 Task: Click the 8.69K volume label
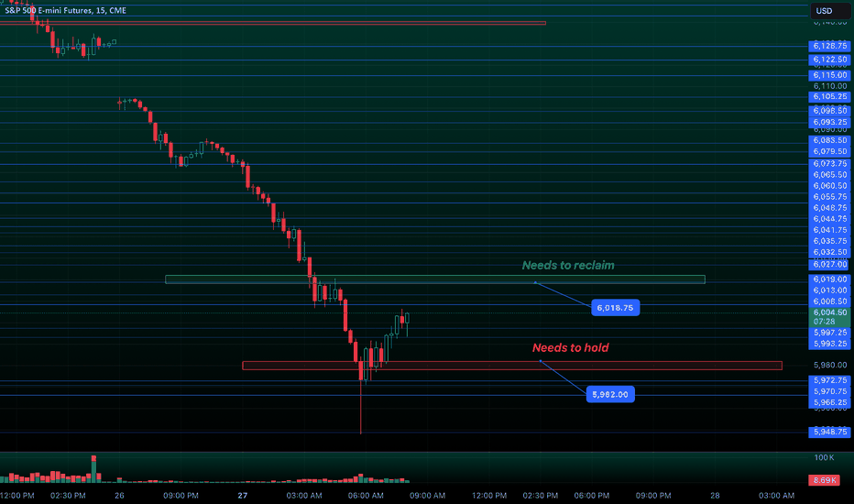(x=824, y=480)
